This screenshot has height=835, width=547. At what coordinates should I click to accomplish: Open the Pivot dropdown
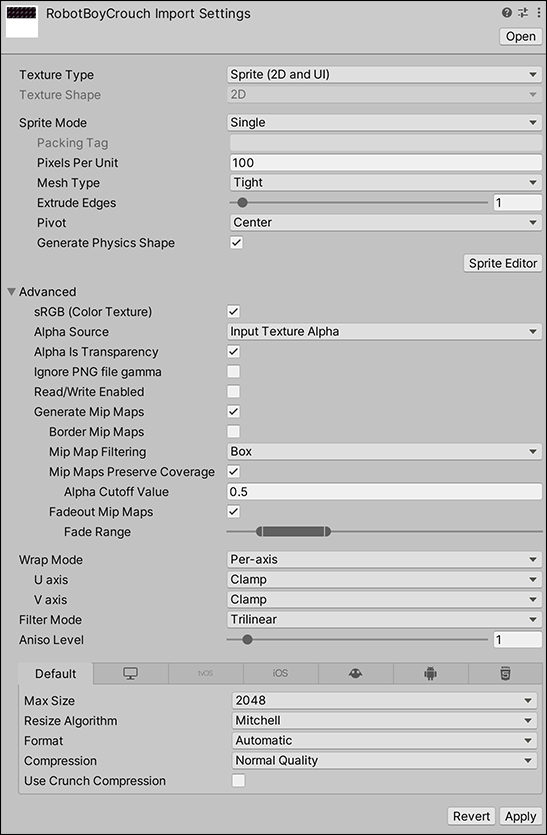[x=386, y=223]
